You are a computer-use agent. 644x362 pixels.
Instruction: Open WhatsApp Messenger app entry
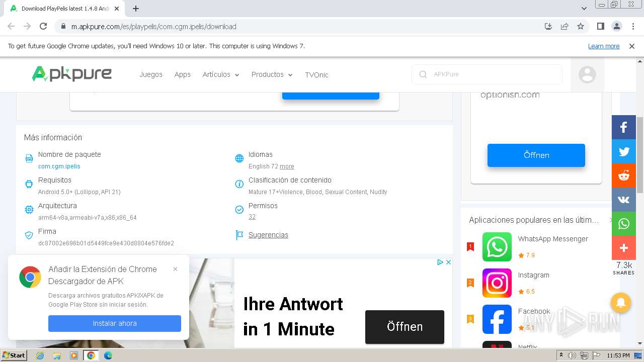(x=535, y=247)
